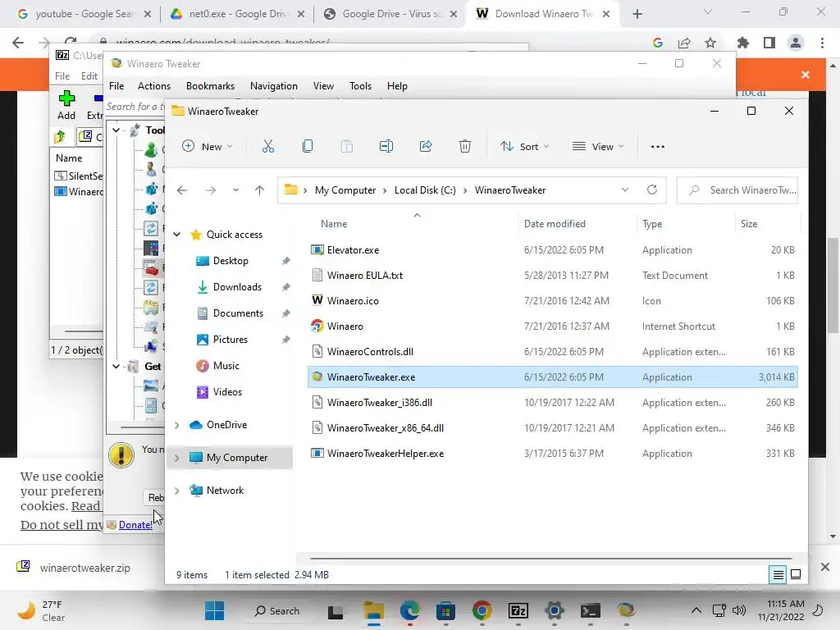Image resolution: width=840 pixels, height=630 pixels.
Task: Open Navigation menu in Winaero Tweaker
Action: click(x=274, y=86)
